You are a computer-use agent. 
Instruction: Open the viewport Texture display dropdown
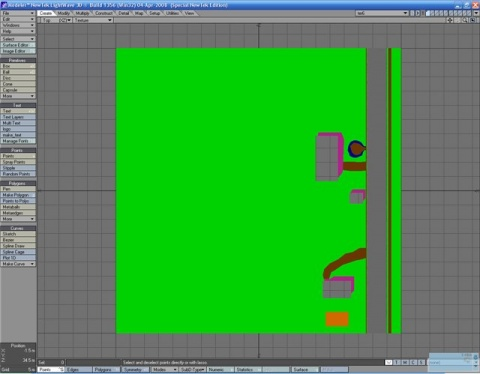coord(93,20)
